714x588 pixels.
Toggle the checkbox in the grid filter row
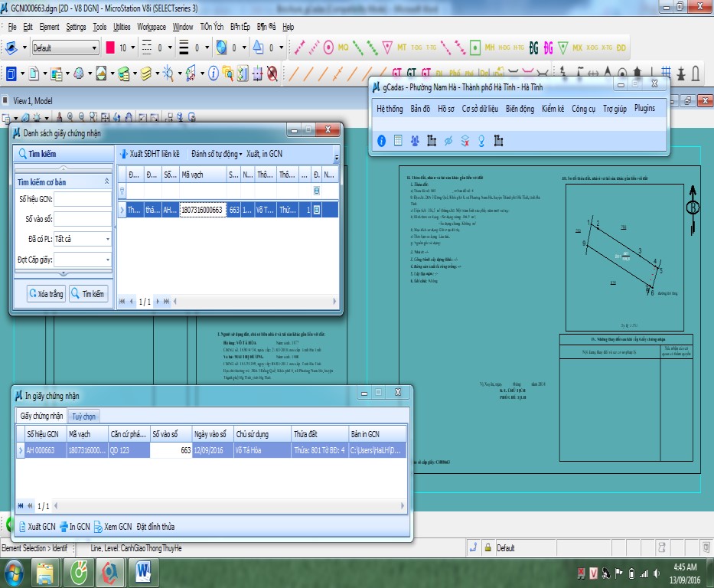point(317,191)
